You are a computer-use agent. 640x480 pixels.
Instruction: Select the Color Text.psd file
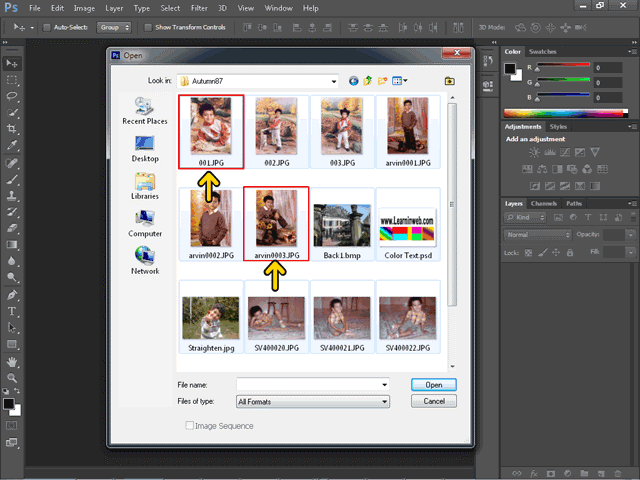coord(408,224)
